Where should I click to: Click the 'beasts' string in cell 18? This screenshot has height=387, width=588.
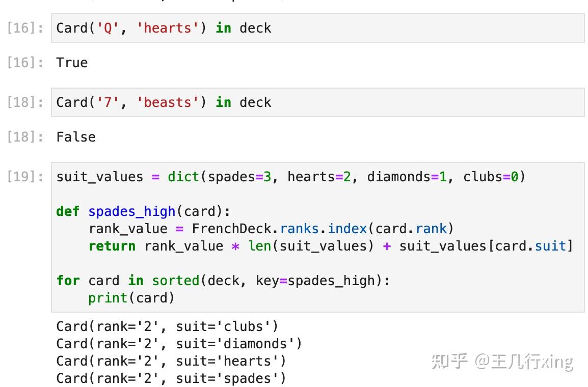[x=167, y=102]
